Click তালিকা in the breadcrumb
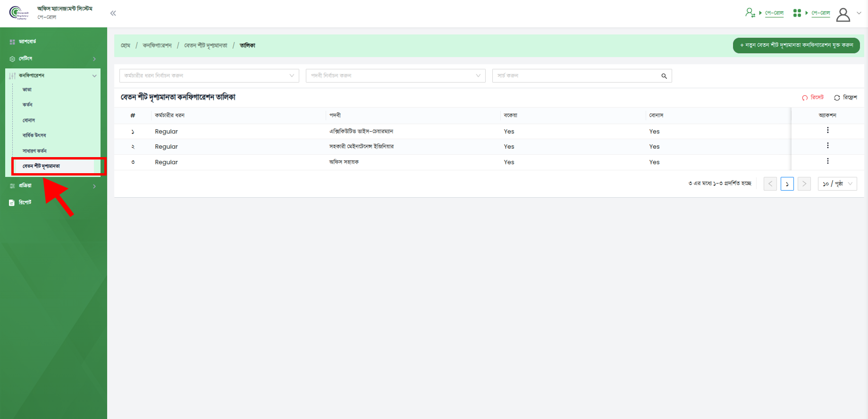Image resolution: width=868 pixels, height=419 pixels. 247,45
